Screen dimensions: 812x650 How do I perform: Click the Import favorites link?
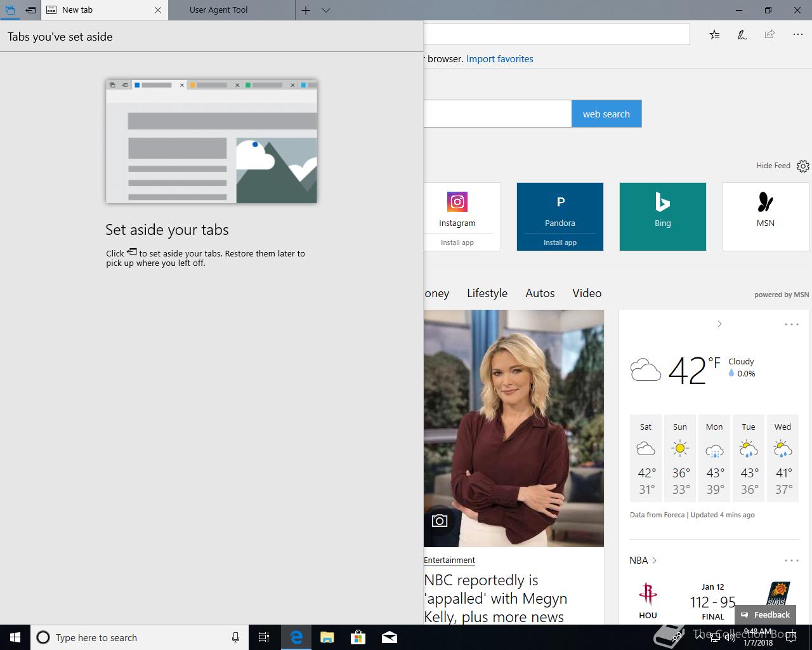(500, 59)
